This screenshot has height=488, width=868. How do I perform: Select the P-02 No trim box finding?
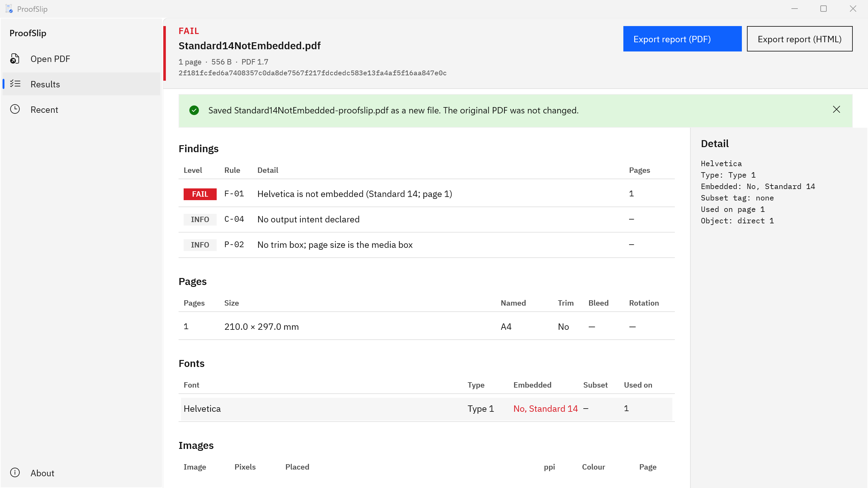click(x=427, y=245)
